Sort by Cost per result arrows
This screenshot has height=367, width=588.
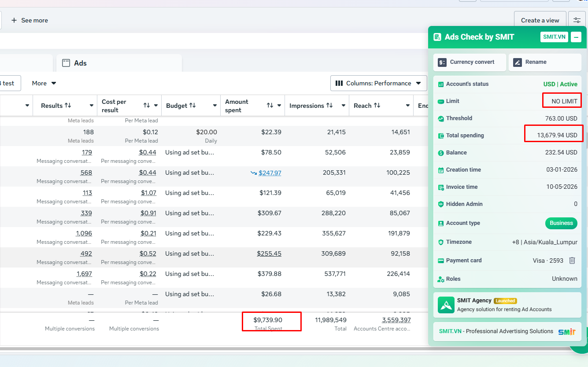[147, 106]
